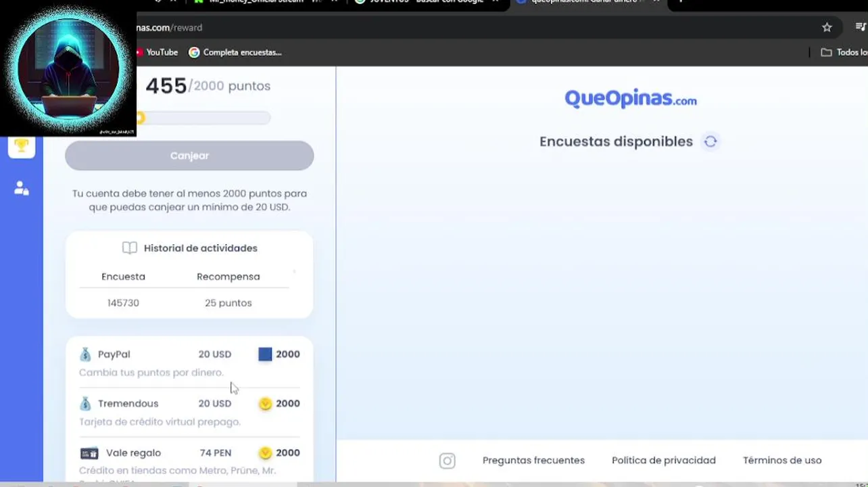The height and width of the screenshot is (487, 868).
Task: Open the Todos los bookmarks folder
Action: pyautogui.click(x=844, y=52)
